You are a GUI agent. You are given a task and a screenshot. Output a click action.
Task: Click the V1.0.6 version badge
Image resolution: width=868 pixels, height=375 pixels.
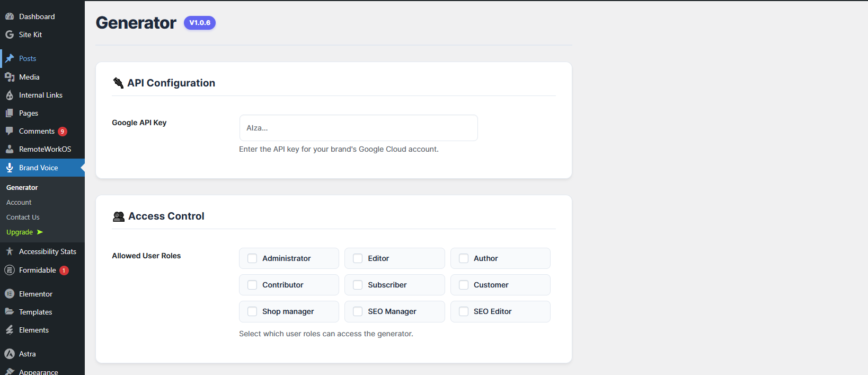coord(200,23)
